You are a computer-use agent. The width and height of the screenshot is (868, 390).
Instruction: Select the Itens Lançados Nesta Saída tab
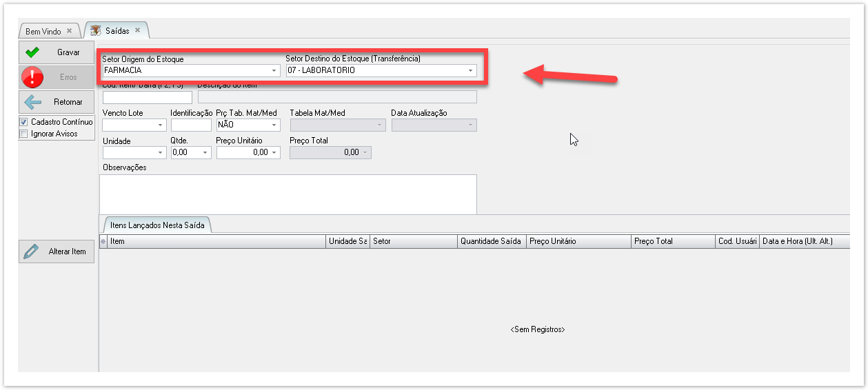pos(157,225)
